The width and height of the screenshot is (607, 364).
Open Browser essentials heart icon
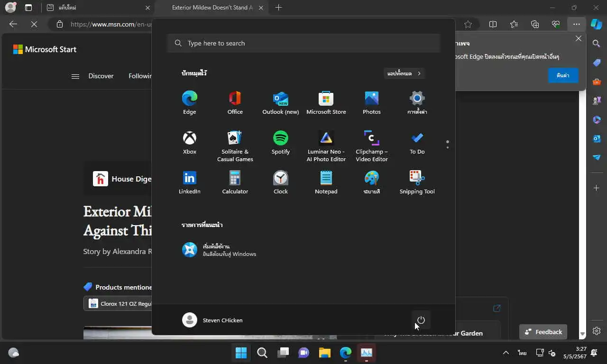point(556,24)
